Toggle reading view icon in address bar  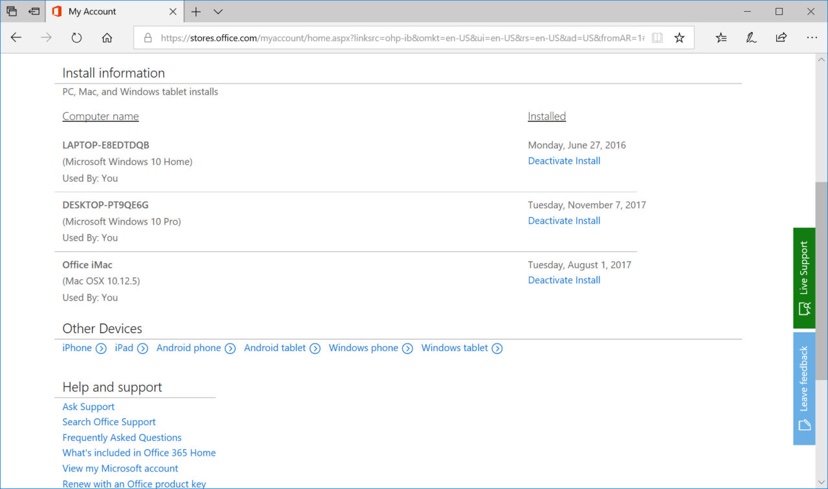pos(657,38)
